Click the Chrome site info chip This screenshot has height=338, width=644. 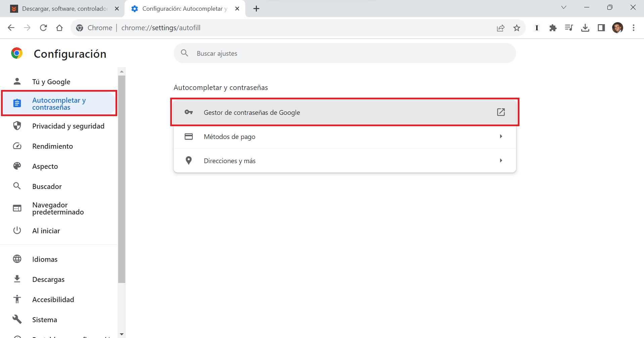pos(94,28)
